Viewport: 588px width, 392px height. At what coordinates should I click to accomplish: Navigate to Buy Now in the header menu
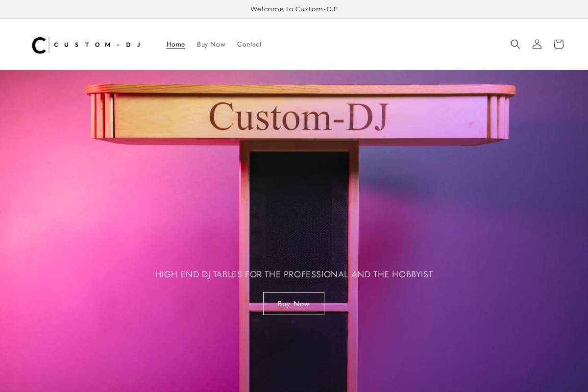pos(211,44)
